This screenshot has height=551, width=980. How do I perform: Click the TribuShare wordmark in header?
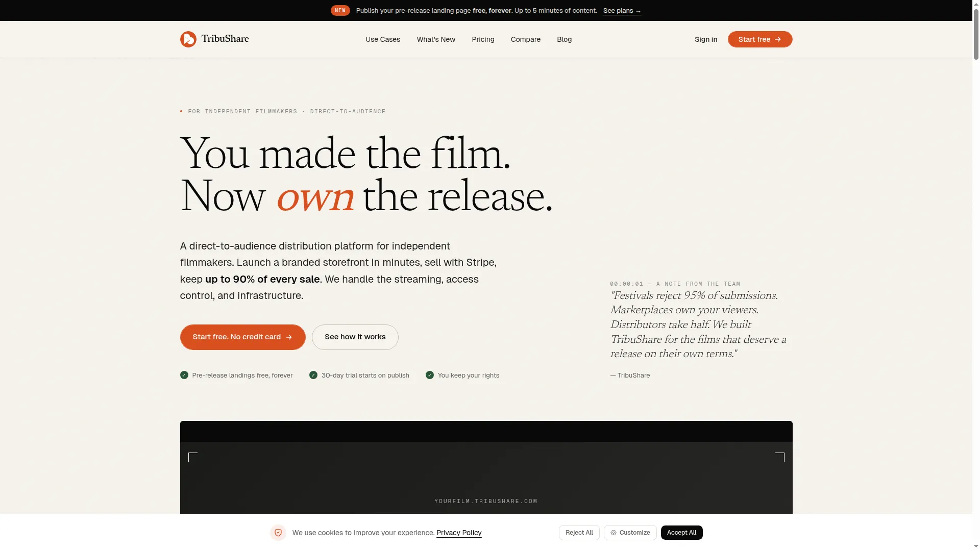[225, 39]
